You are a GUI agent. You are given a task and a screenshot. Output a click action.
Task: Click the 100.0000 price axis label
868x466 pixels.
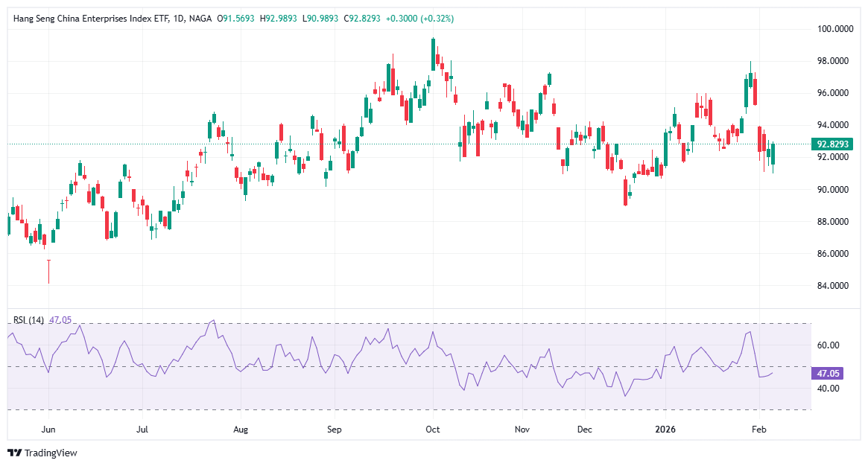[x=835, y=29]
